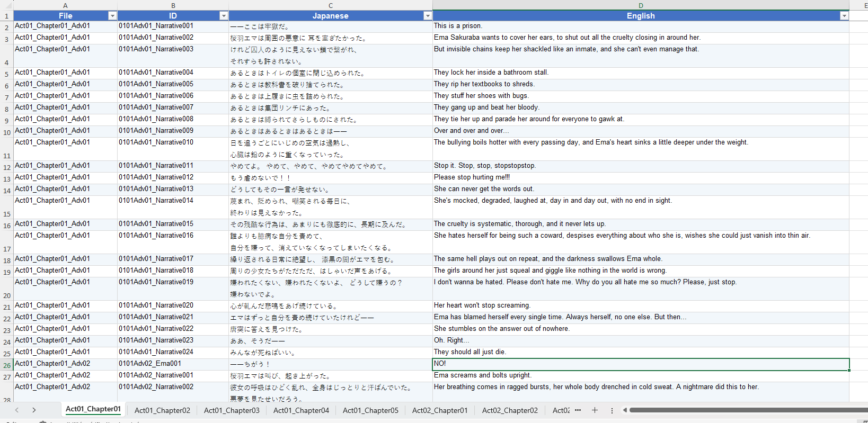The height and width of the screenshot is (423, 868).
Task: Select all cells with the corner button
Action: point(6,5)
